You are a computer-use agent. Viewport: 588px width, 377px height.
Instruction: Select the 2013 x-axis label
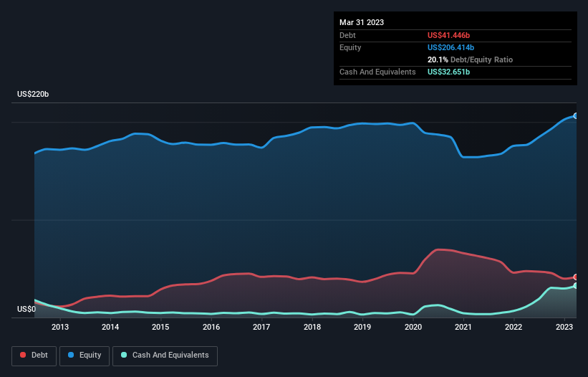point(60,327)
